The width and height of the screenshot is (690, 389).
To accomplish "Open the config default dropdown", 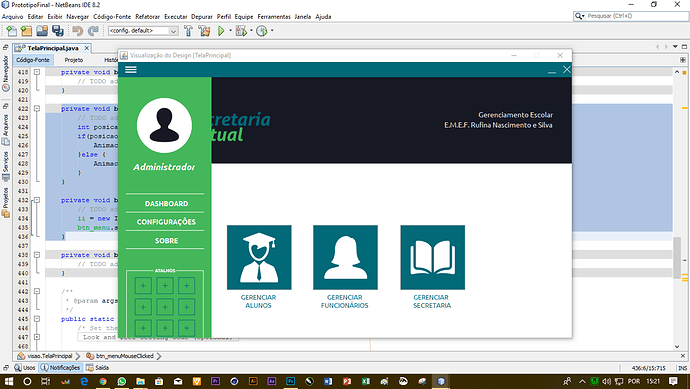I will point(143,31).
